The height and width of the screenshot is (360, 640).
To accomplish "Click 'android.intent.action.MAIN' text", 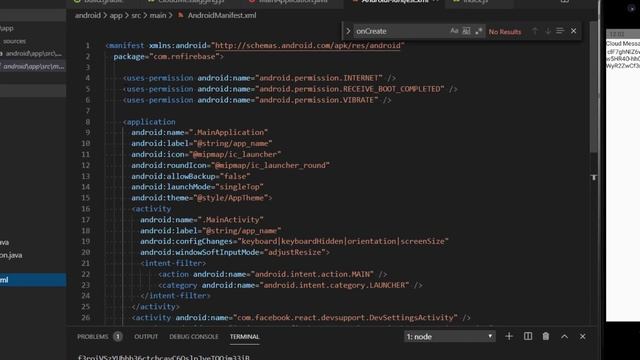I will tap(312, 274).
